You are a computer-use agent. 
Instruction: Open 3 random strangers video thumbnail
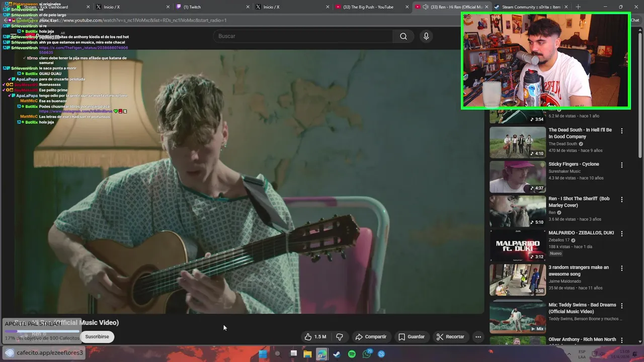point(518,280)
